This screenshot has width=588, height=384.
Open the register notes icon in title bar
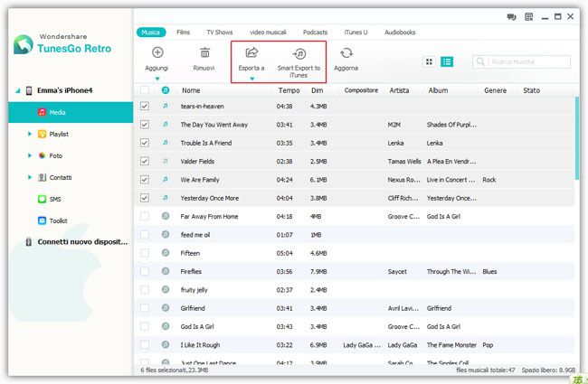tap(529, 17)
